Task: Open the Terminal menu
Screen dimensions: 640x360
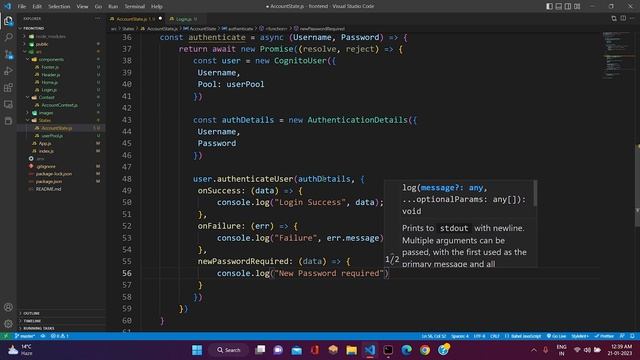Action: 135,7
